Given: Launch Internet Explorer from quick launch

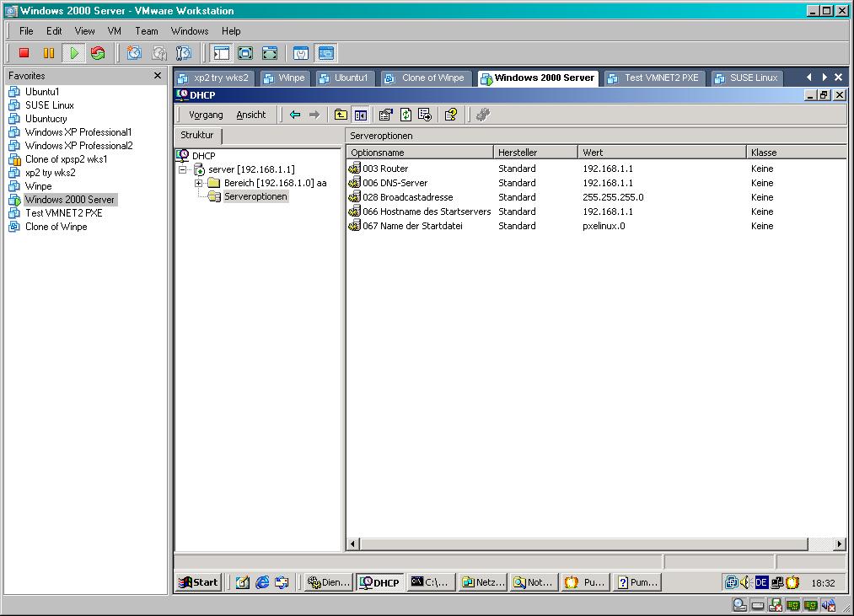Looking at the screenshot, I should click(262, 582).
